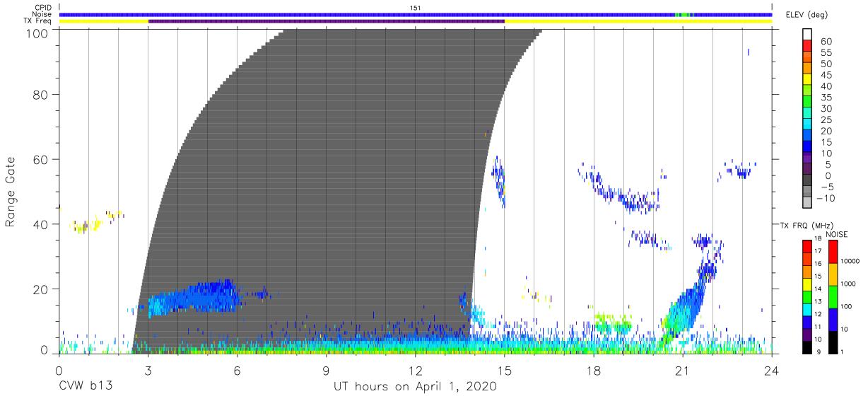Click the TX Freq label at top left
The width and height of the screenshot is (868, 401).
pos(38,21)
